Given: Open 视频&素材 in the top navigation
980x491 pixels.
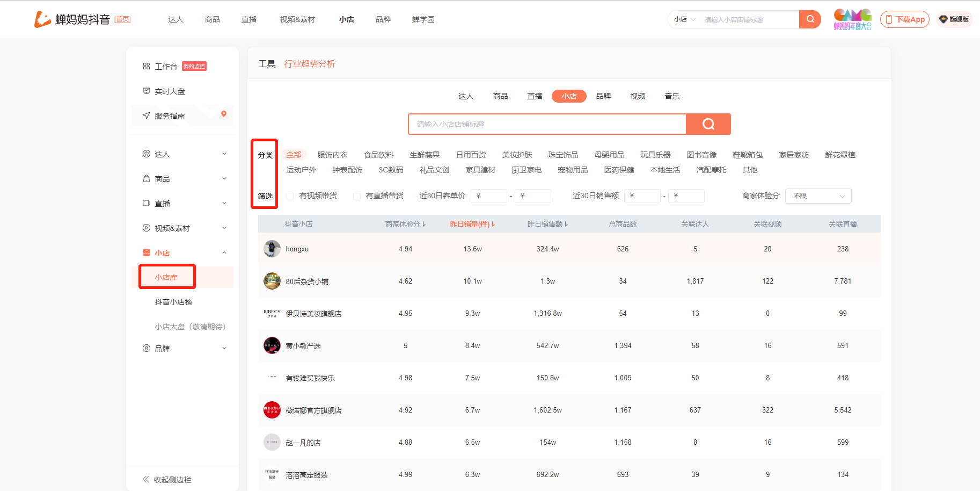Looking at the screenshot, I should [x=297, y=19].
